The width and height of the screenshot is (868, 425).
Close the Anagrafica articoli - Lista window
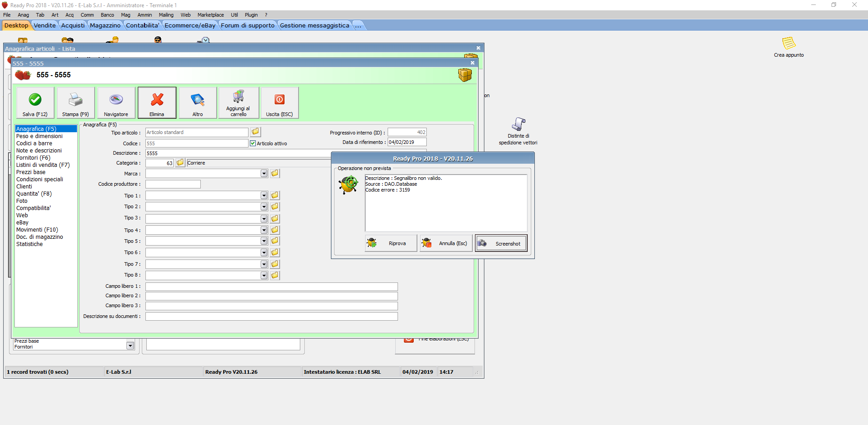478,48
